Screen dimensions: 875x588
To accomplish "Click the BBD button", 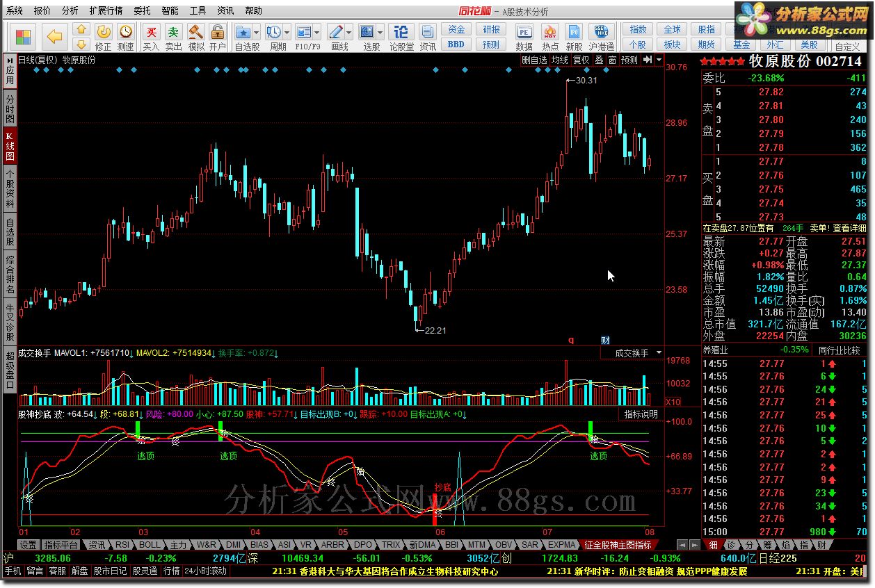I will pos(456,44).
